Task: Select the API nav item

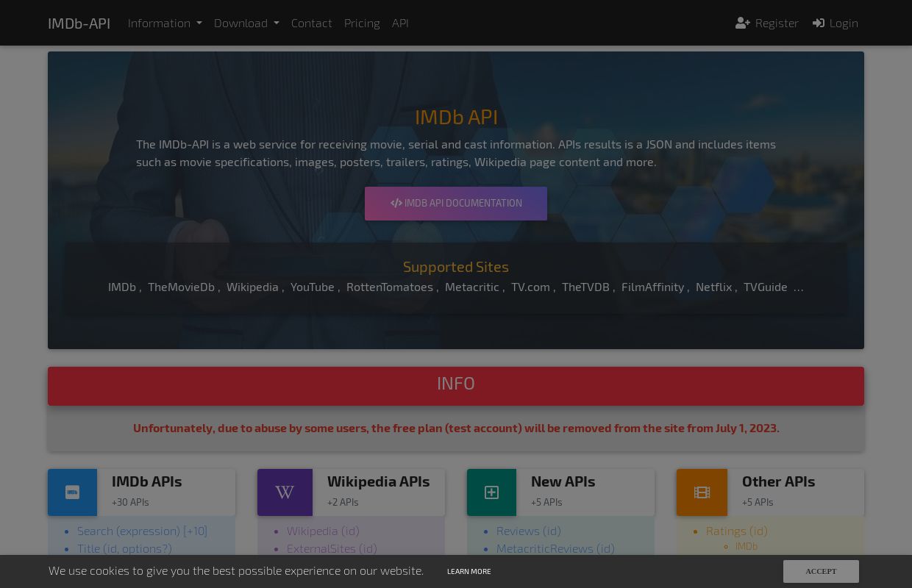Action: tap(400, 23)
